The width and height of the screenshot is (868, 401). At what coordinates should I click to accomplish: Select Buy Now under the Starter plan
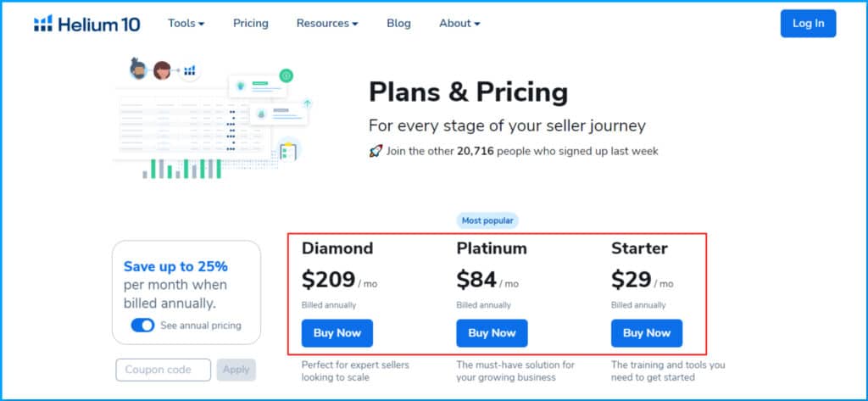tap(647, 333)
